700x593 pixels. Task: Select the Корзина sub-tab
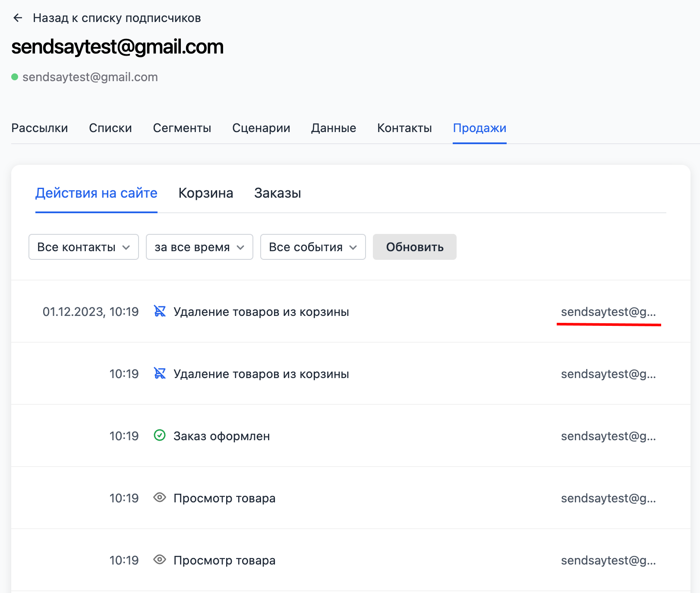[206, 193]
